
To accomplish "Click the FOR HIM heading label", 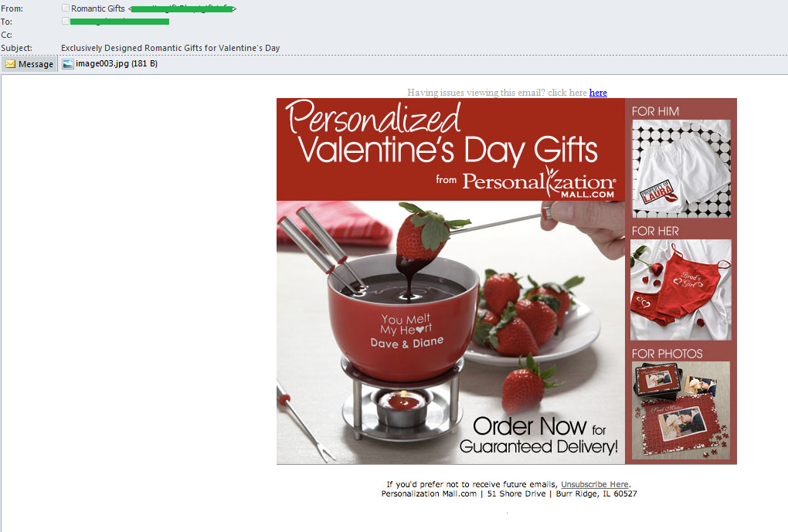I will click(x=655, y=111).
